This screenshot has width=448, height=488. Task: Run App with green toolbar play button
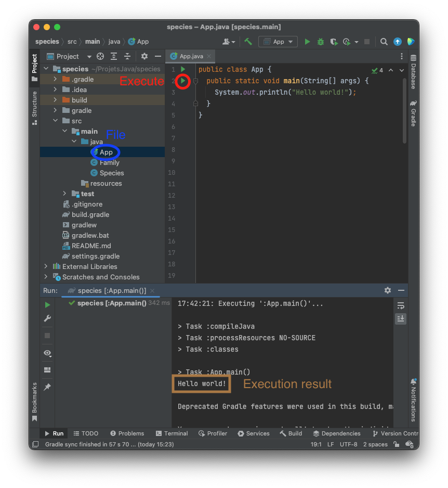[x=307, y=42]
